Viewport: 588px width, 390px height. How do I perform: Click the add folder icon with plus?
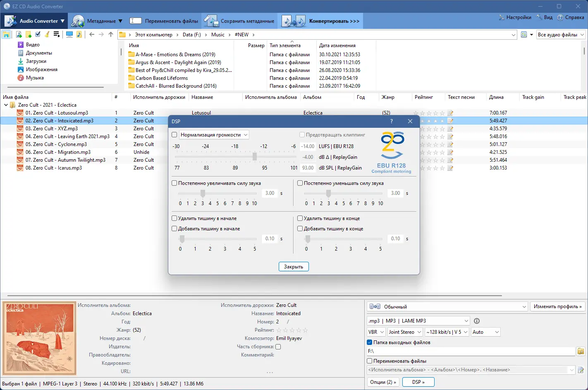(x=28, y=35)
